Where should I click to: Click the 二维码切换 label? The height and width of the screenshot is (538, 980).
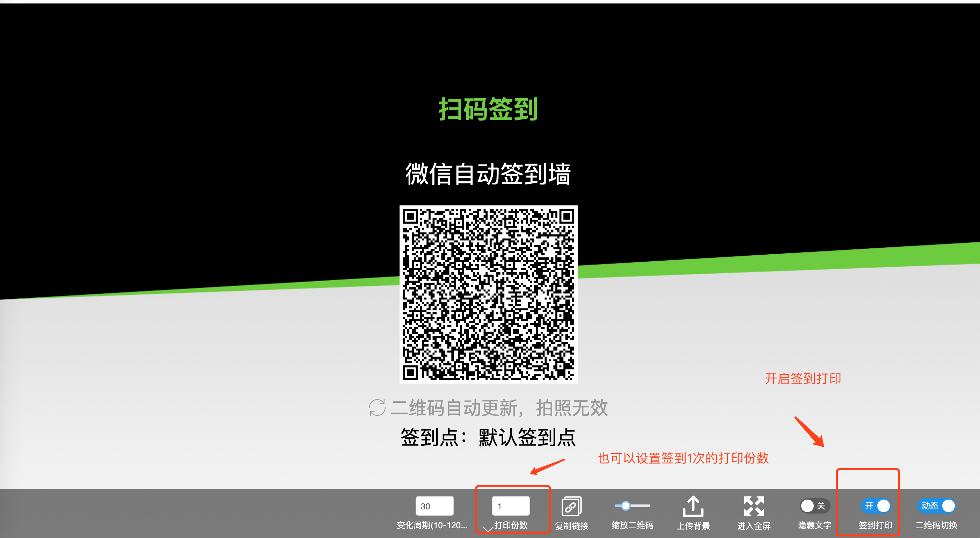(x=936, y=525)
